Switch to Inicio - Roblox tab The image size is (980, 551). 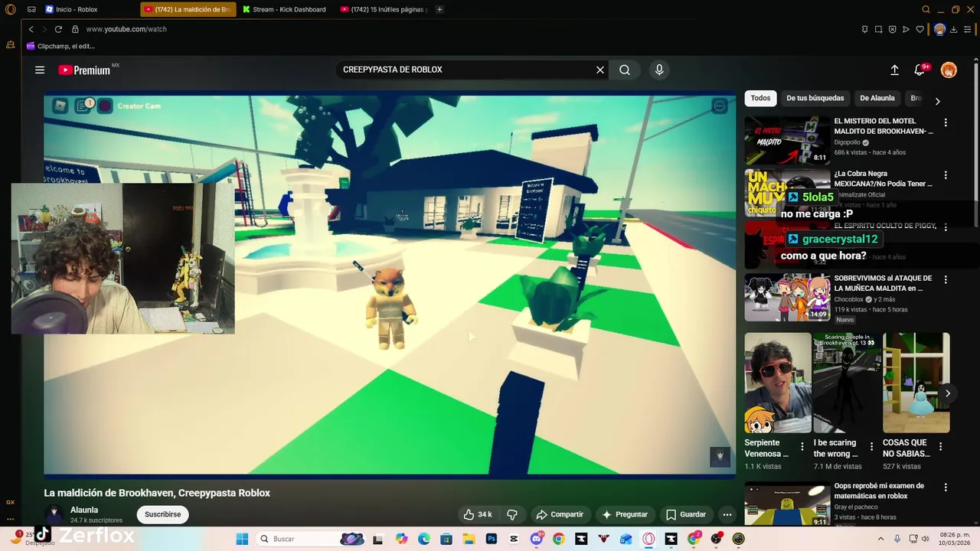(x=77, y=9)
